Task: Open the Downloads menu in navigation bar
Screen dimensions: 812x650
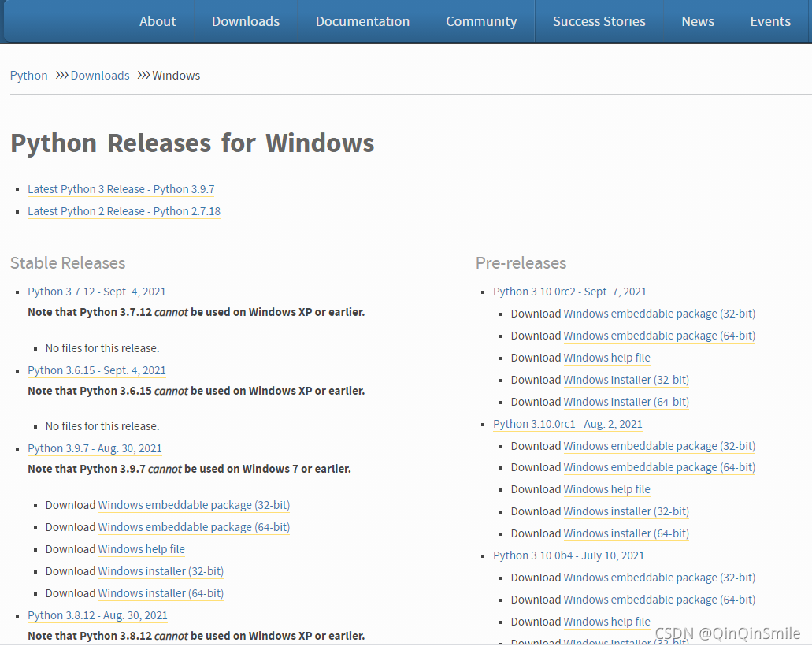Action: click(x=246, y=21)
